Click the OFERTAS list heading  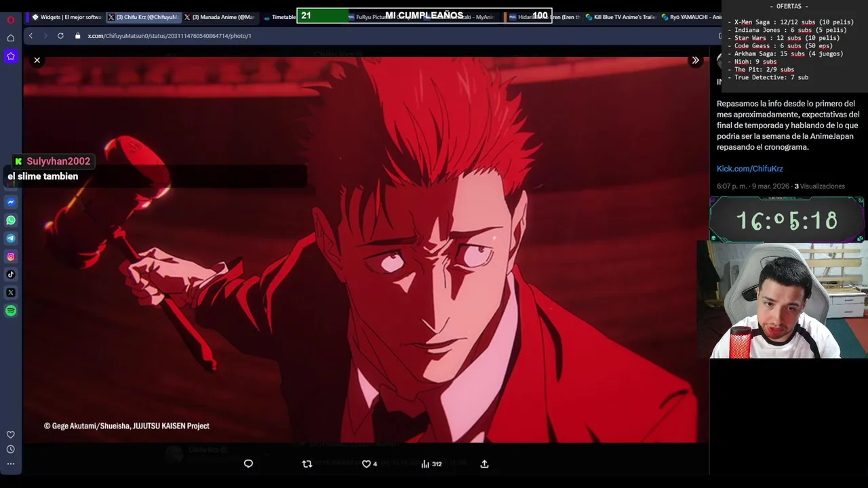[x=789, y=6]
